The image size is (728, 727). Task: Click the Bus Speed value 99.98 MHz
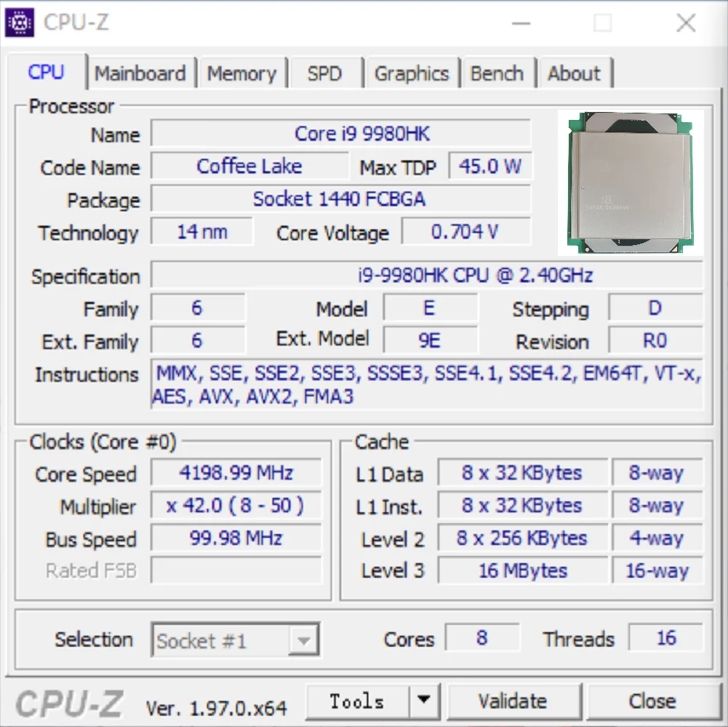click(x=236, y=537)
